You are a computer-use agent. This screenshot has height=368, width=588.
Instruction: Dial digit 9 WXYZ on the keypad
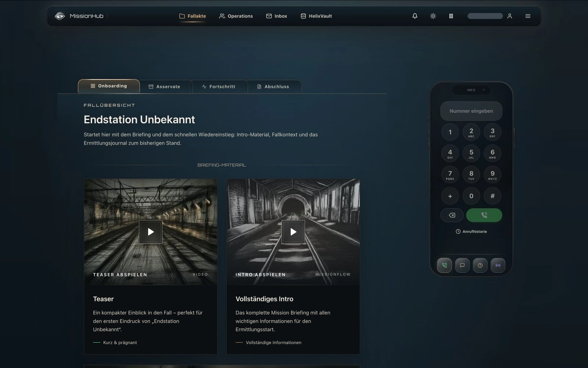tap(492, 174)
